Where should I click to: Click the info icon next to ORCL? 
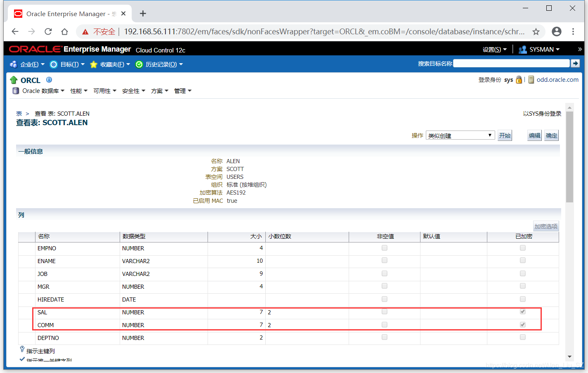tap(49, 80)
